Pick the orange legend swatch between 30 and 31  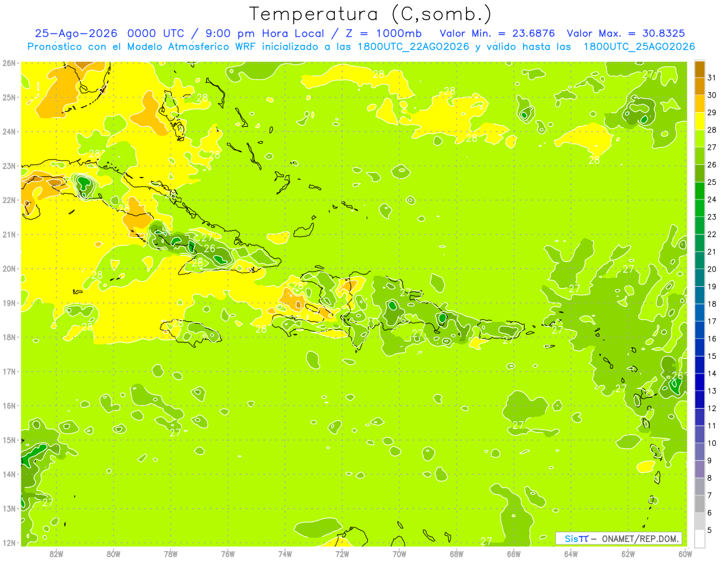(x=699, y=87)
